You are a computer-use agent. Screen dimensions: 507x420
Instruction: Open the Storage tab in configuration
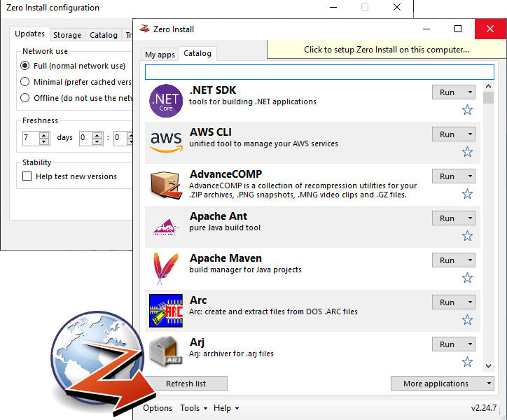point(67,35)
